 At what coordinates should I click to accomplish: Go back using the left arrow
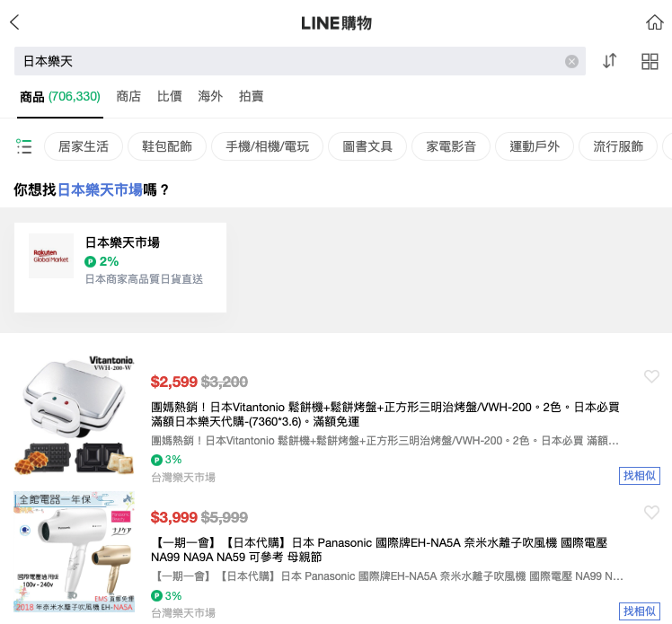tap(15, 22)
